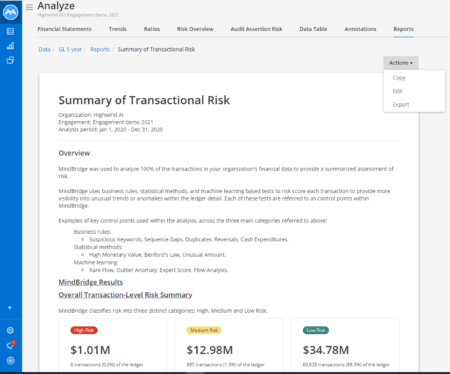Switch to the Trends tab
The image size is (450, 374).
pyautogui.click(x=118, y=29)
